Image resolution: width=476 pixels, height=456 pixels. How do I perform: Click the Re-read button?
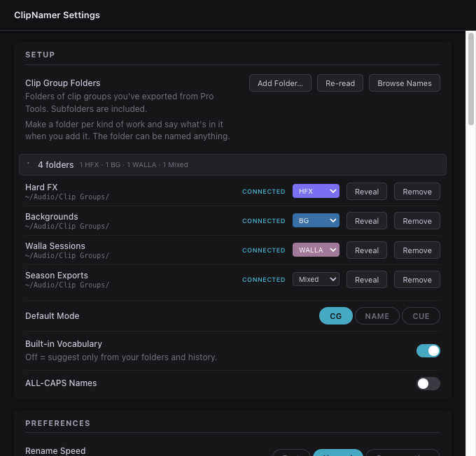(339, 83)
